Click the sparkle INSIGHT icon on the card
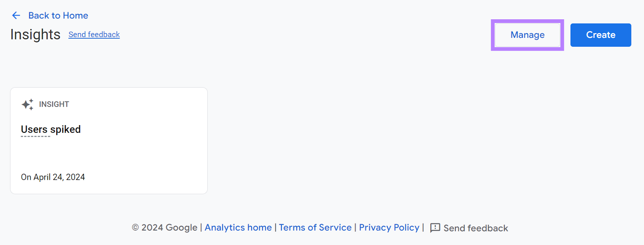 (27, 104)
